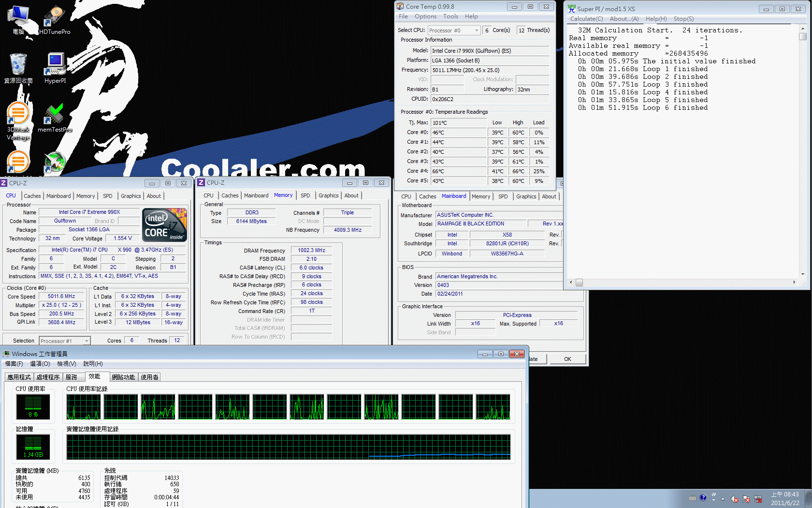Switch to 使用者 tab in Task Manager
The height and width of the screenshot is (508, 812).
point(149,377)
